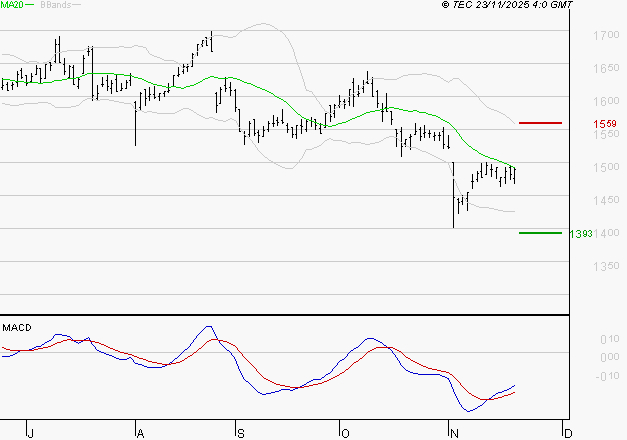Click the D month marker on timeline
627x440 pixels.
(x=568, y=434)
